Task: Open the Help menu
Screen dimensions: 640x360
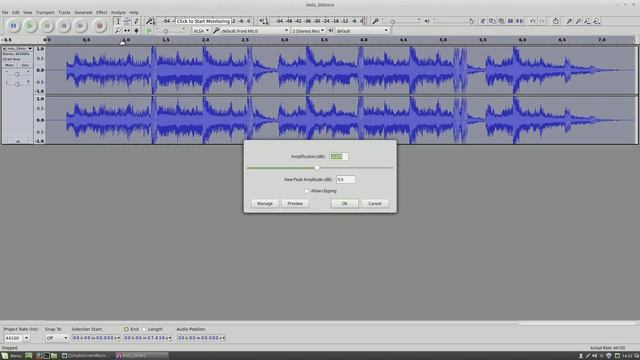Action: point(134,12)
